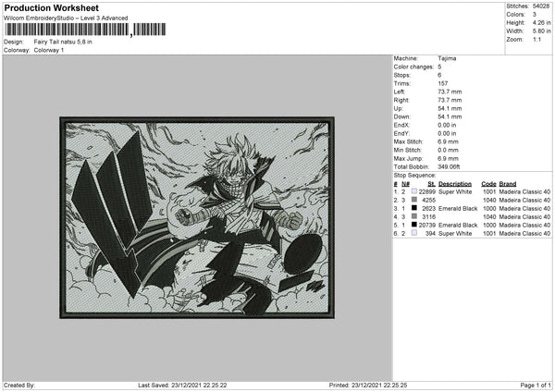Click the Emerald Black swatch with 20739 stitches
The image size is (555, 392).
click(414, 225)
